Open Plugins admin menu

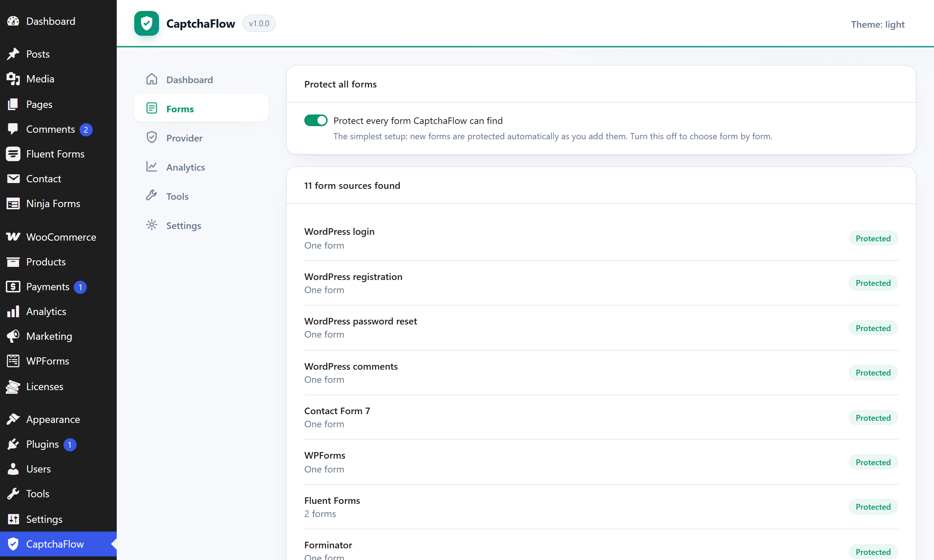58,444
